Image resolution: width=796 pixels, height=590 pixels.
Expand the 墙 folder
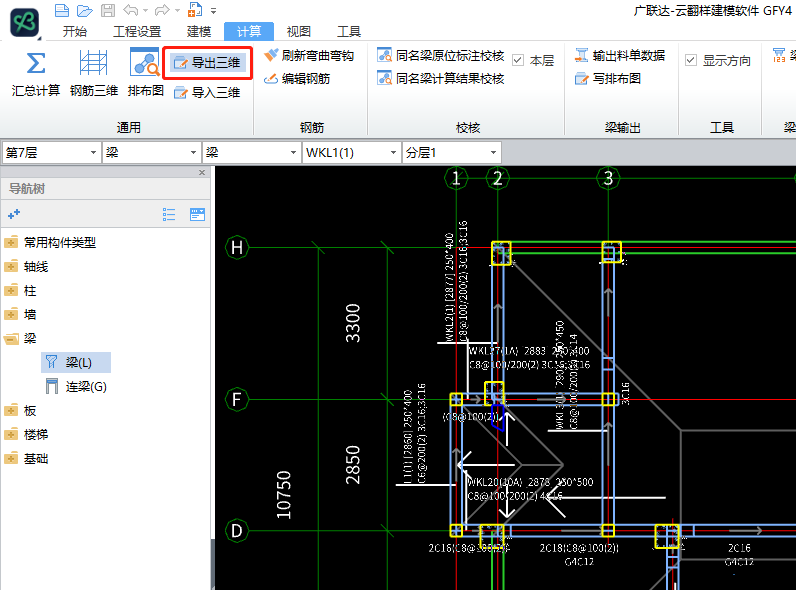[11, 315]
